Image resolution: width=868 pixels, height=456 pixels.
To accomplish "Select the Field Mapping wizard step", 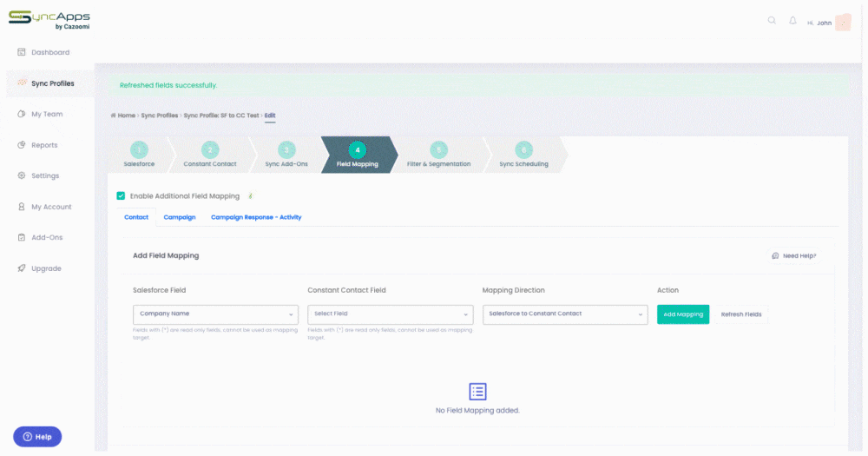I will pos(358,155).
